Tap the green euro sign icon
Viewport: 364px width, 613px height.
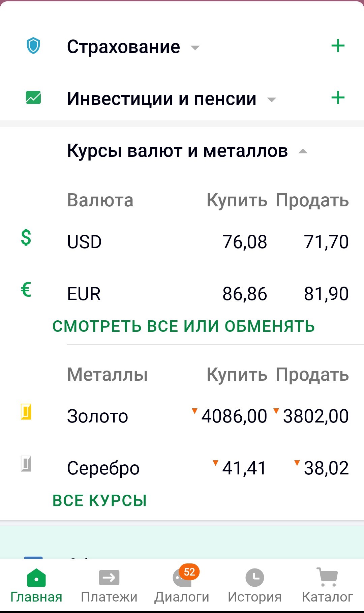click(x=26, y=289)
